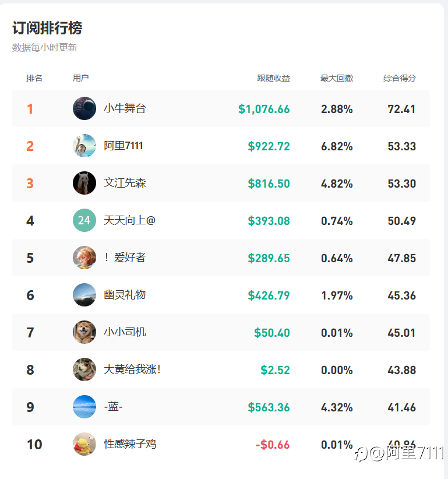Select the green '24' avatar
Image resolution: width=448 pixels, height=479 pixels.
point(84,220)
